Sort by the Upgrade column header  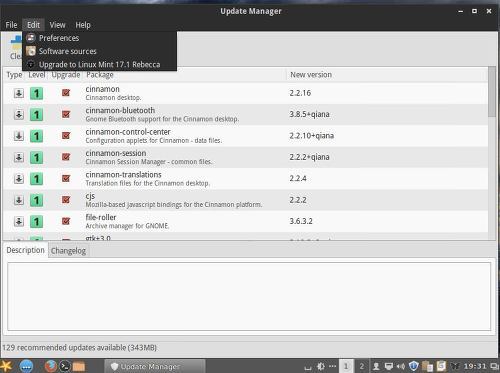pyautogui.click(x=66, y=75)
